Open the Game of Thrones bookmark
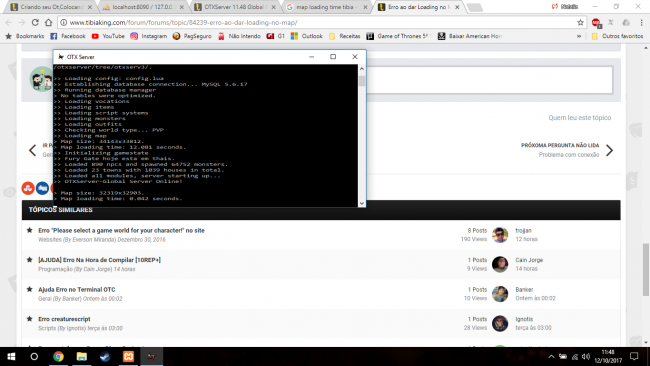 [x=397, y=36]
